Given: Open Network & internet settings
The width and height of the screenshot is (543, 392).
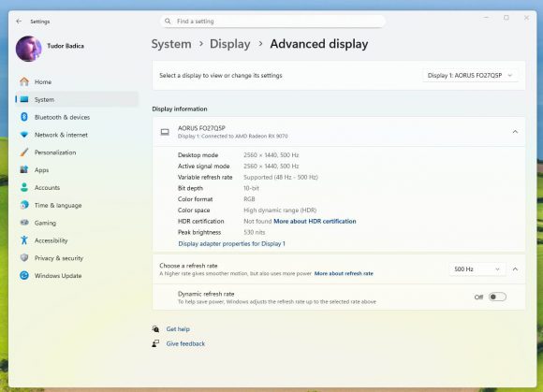Looking at the screenshot, I should pyautogui.click(x=77, y=135).
